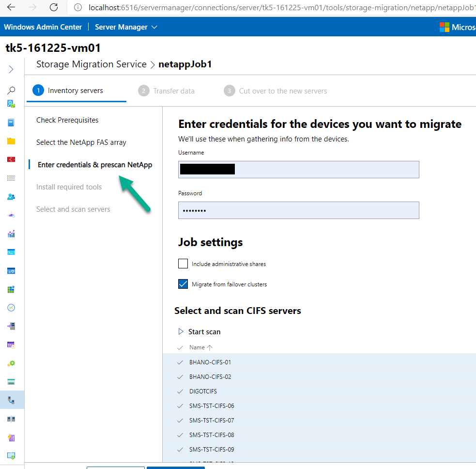The height and width of the screenshot is (469, 476).
Task: Open Install required tools step
Action: click(69, 187)
